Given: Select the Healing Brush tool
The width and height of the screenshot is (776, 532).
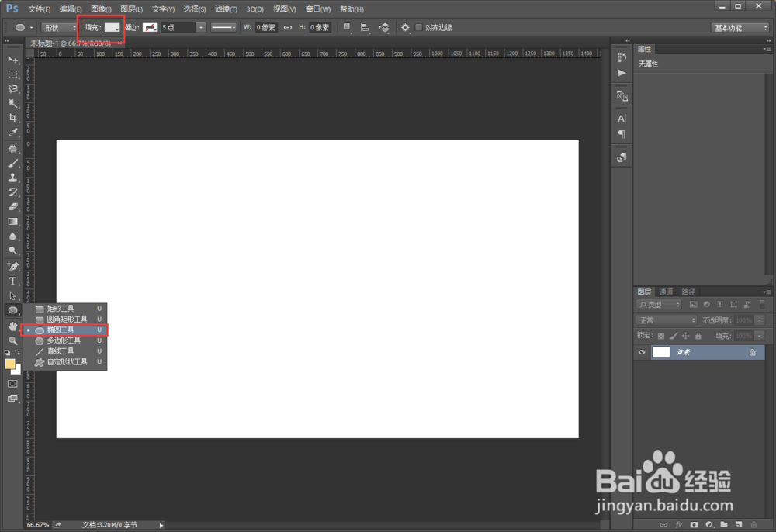Looking at the screenshot, I should (x=12, y=148).
